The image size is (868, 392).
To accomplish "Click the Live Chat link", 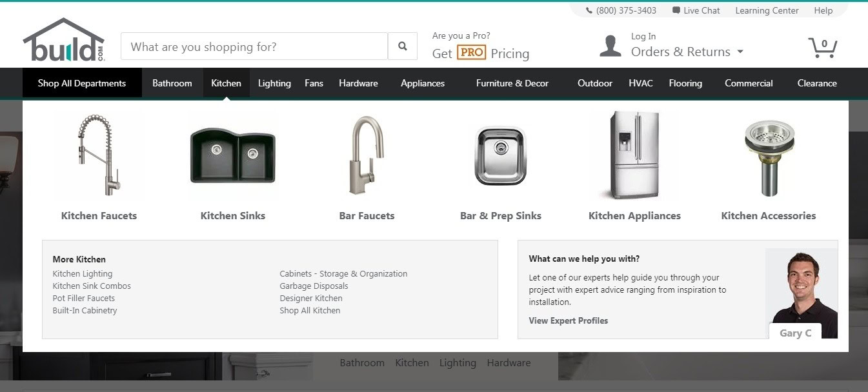I will (x=696, y=10).
